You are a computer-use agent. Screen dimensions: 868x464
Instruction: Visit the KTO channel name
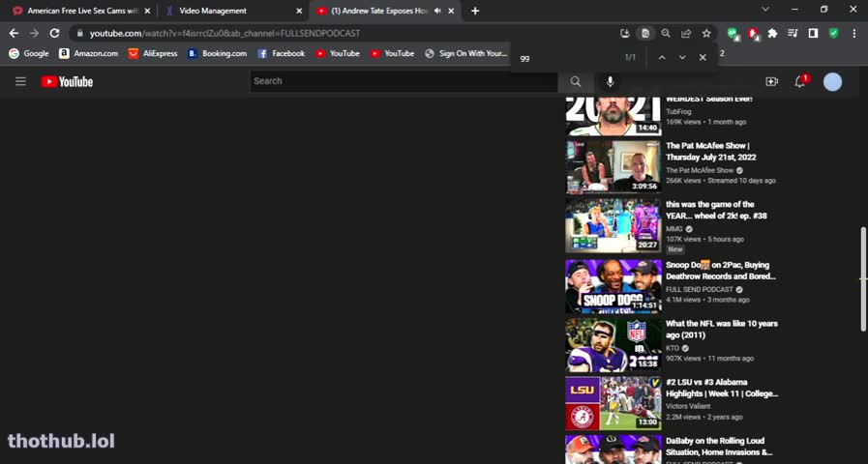673,348
